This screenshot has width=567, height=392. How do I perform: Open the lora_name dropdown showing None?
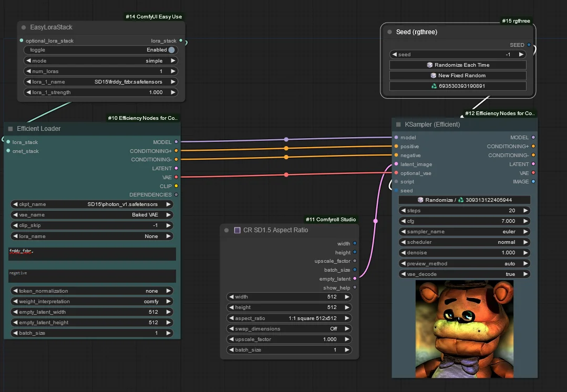[92, 236]
